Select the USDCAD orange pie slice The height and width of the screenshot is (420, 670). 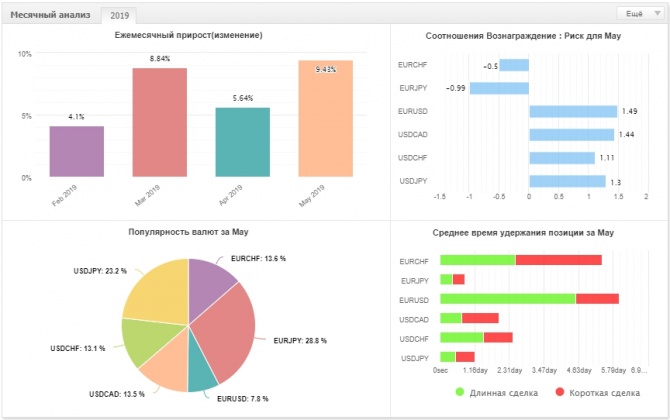(x=169, y=365)
